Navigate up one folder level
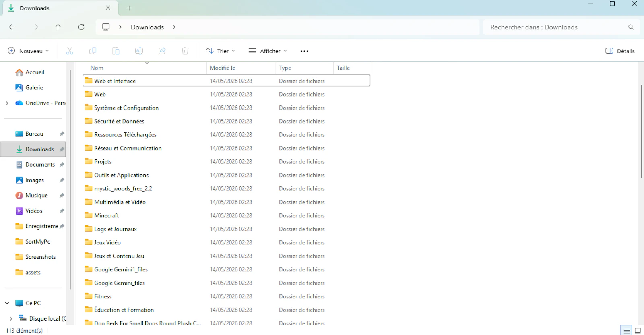The height and width of the screenshot is (335, 644). pos(58,27)
